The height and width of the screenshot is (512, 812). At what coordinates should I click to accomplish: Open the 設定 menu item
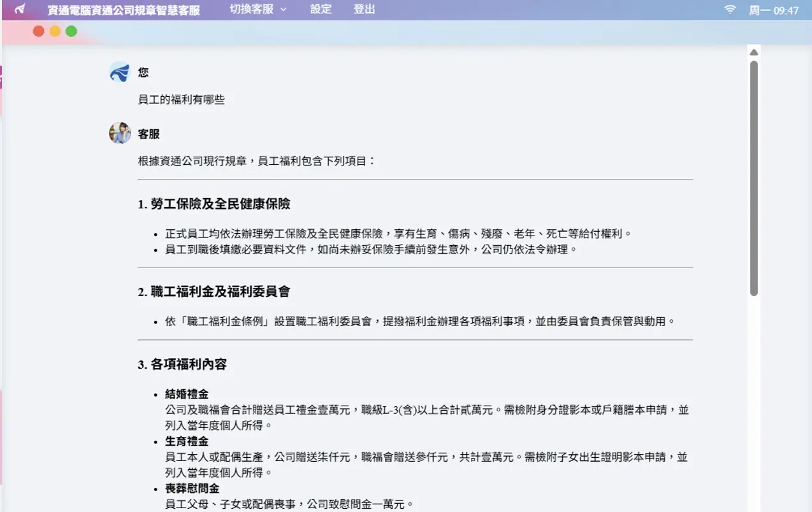(x=321, y=10)
